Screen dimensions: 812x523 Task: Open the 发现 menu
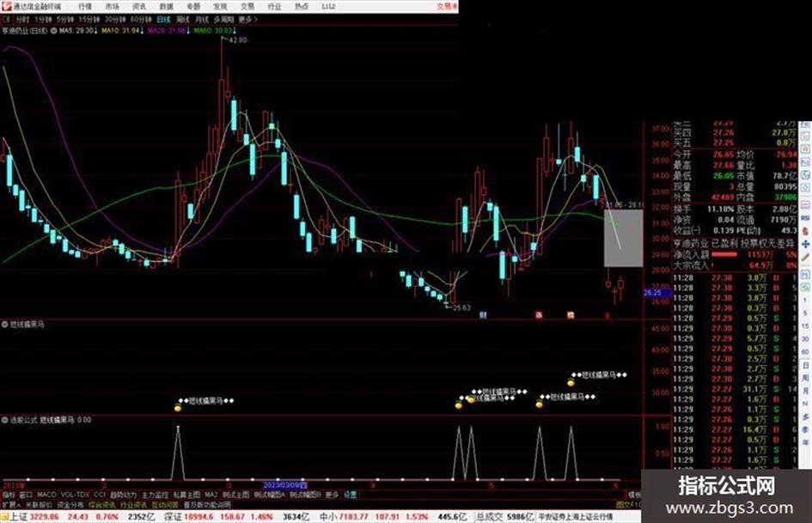coord(220,6)
